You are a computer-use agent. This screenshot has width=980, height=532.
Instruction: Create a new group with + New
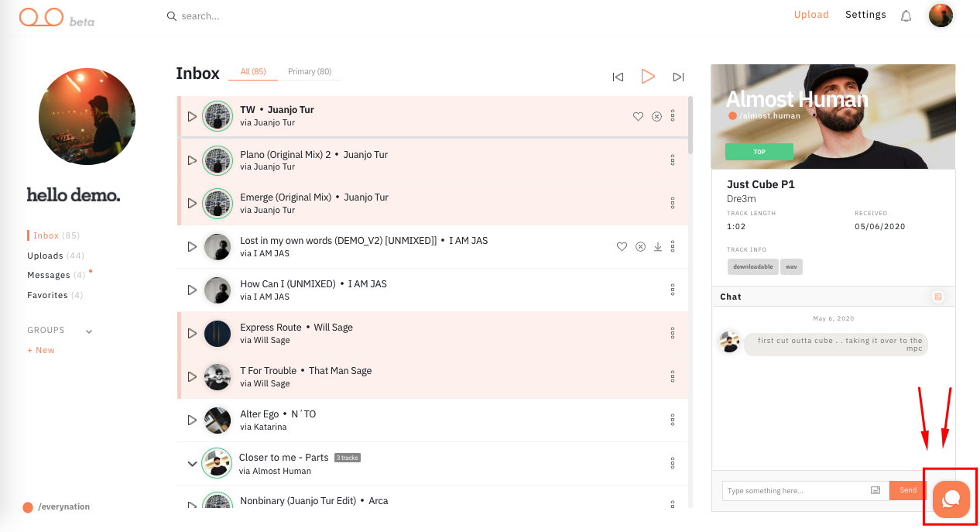pyautogui.click(x=41, y=350)
